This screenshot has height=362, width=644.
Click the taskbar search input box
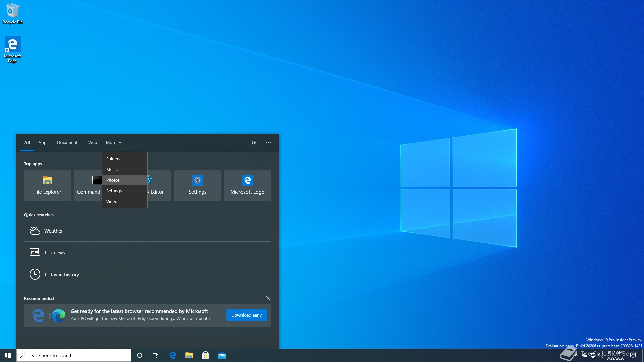tap(74, 355)
